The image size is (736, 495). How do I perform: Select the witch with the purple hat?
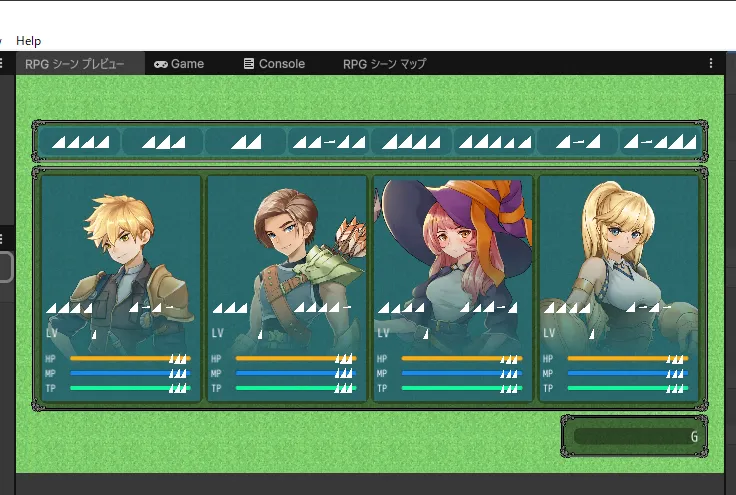[453, 250]
